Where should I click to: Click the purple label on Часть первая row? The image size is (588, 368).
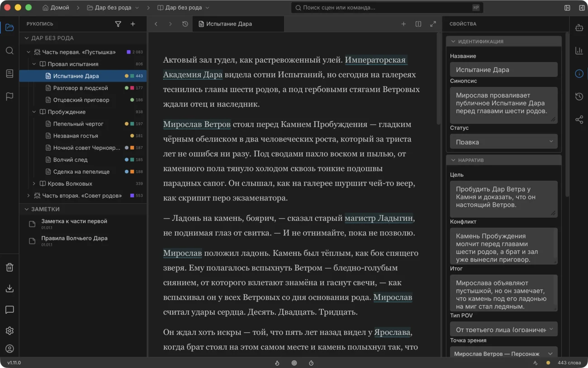tap(129, 52)
